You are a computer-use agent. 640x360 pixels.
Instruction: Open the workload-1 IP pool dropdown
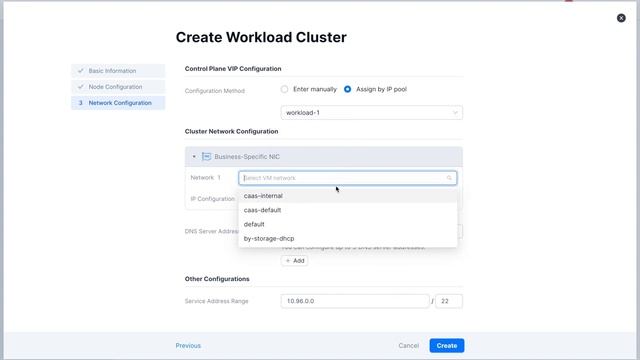click(x=371, y=113)
